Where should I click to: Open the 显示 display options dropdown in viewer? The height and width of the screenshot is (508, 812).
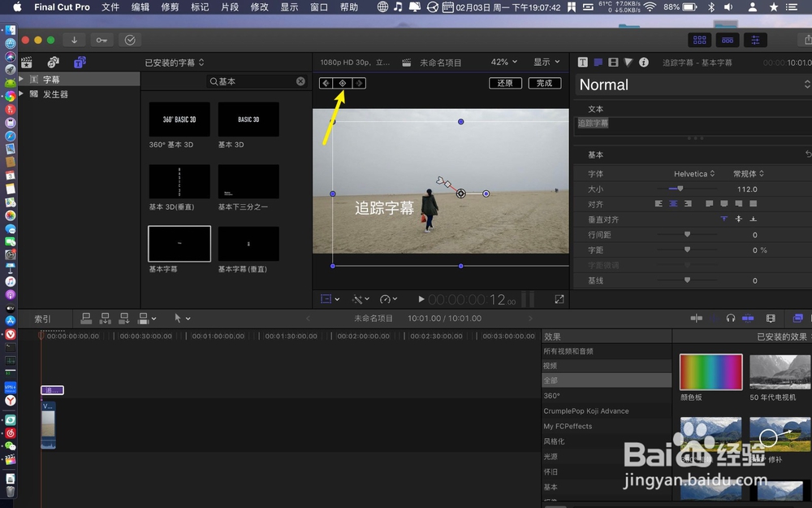click(544, 61)
